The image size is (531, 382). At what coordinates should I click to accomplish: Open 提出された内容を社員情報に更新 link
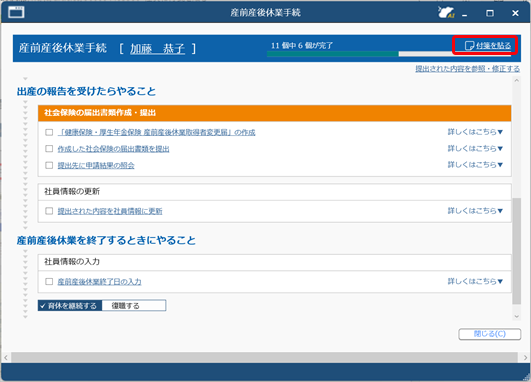110,211
